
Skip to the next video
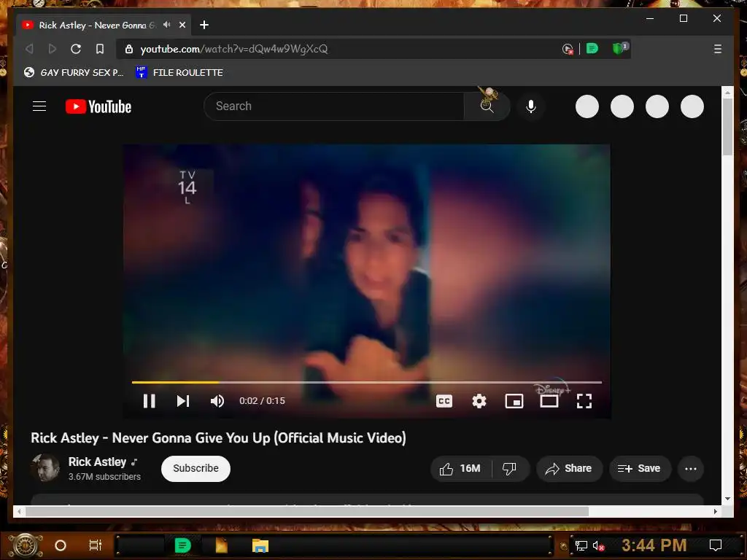pos(183,401)
